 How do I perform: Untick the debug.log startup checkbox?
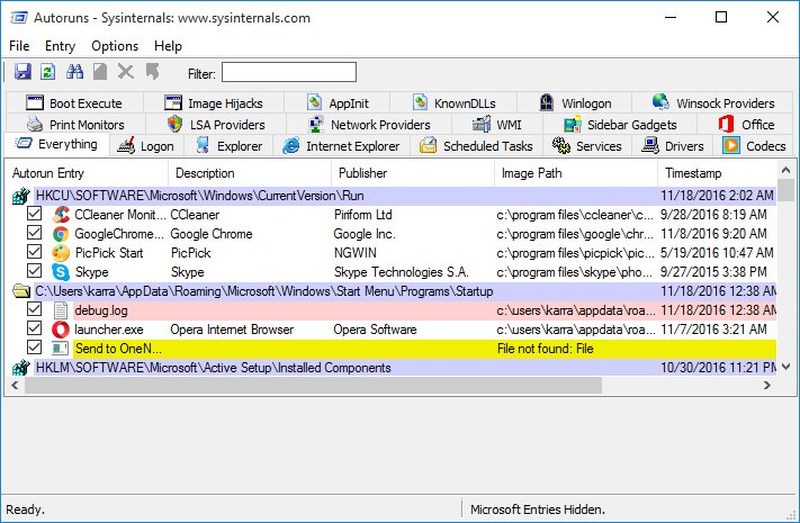[34, 309]
